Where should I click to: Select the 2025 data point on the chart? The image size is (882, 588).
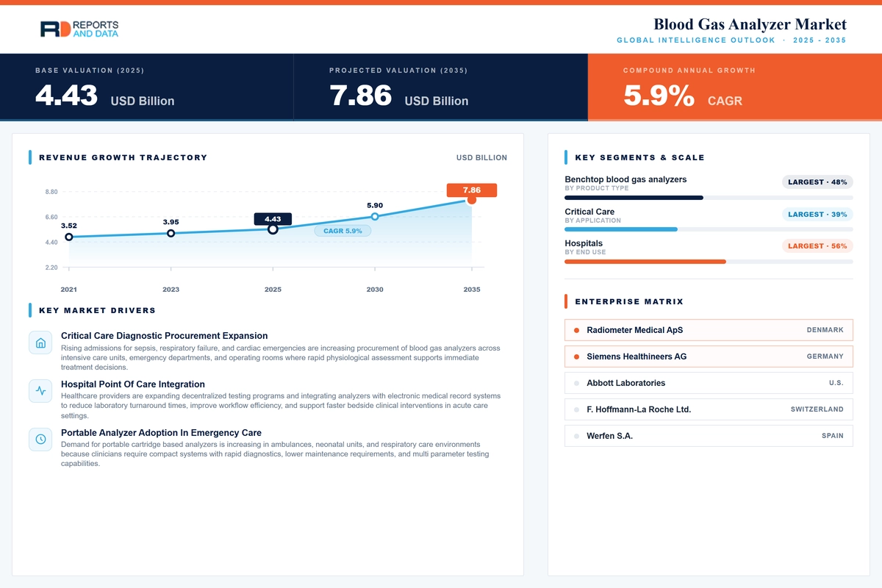(x=273, y=229)
